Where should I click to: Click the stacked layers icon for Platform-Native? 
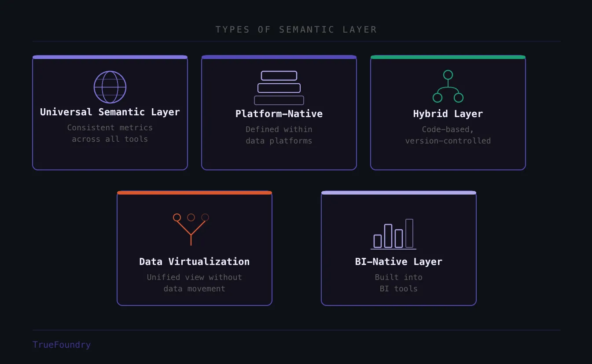(279, 88)
